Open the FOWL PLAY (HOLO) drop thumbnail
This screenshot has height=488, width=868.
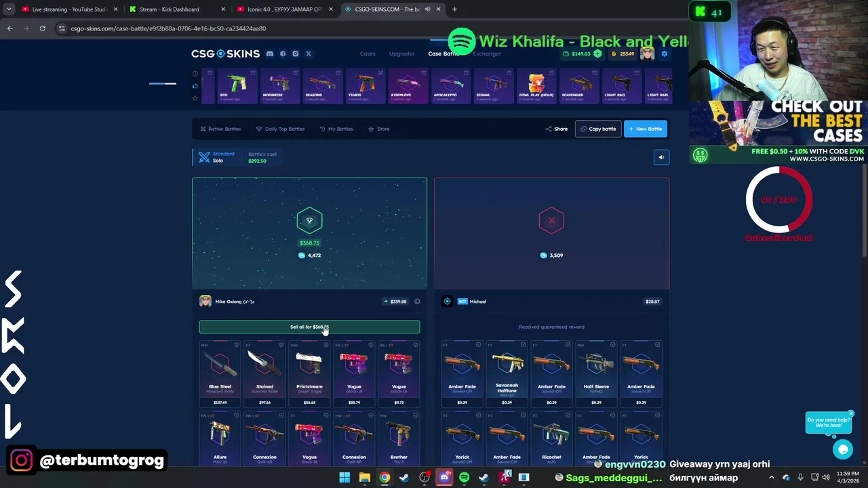click(536, 86)
